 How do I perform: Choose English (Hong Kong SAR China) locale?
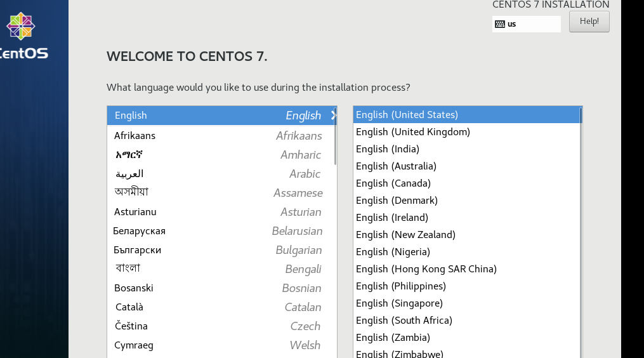466,268
